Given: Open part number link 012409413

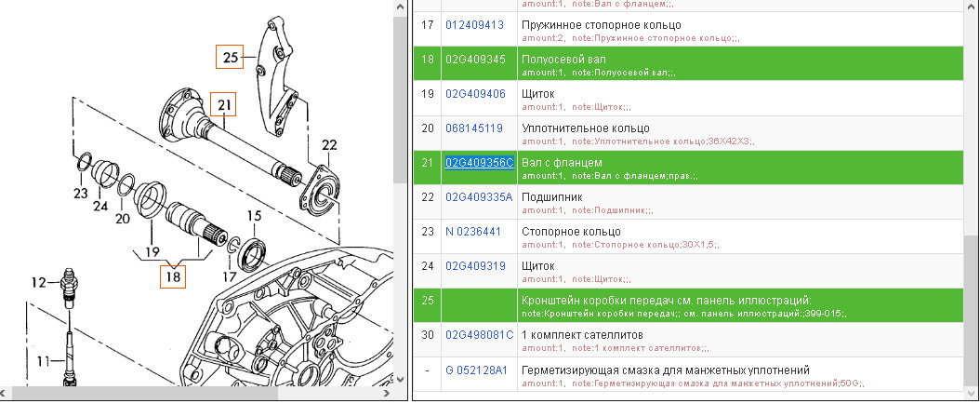Looking at the screenshot, I should pos(474,24).
